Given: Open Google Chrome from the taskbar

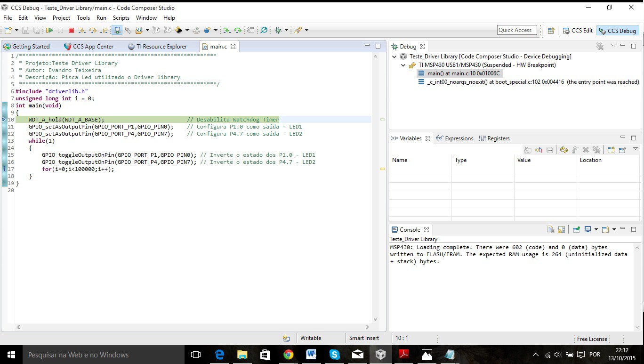Looking at the screenshot, I should point(289,355).
